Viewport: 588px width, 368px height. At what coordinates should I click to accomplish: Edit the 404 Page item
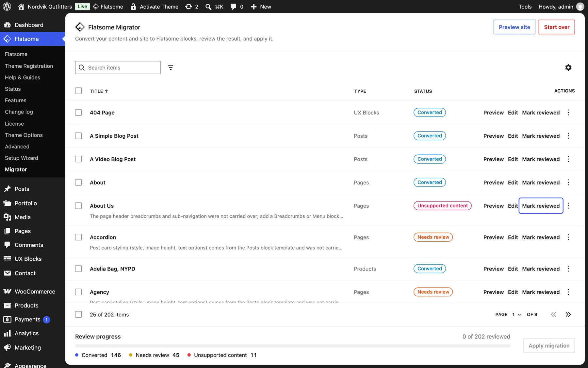[513, 113]
